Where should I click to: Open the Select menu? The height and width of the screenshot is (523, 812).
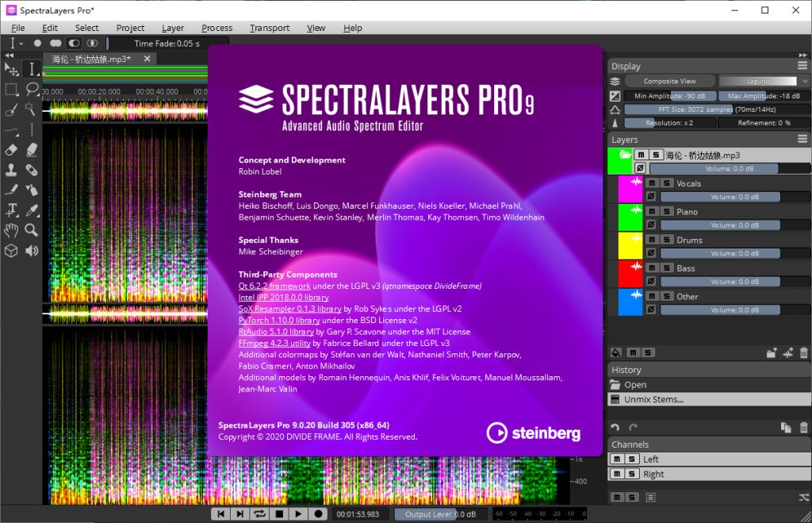tap(86, 28)
